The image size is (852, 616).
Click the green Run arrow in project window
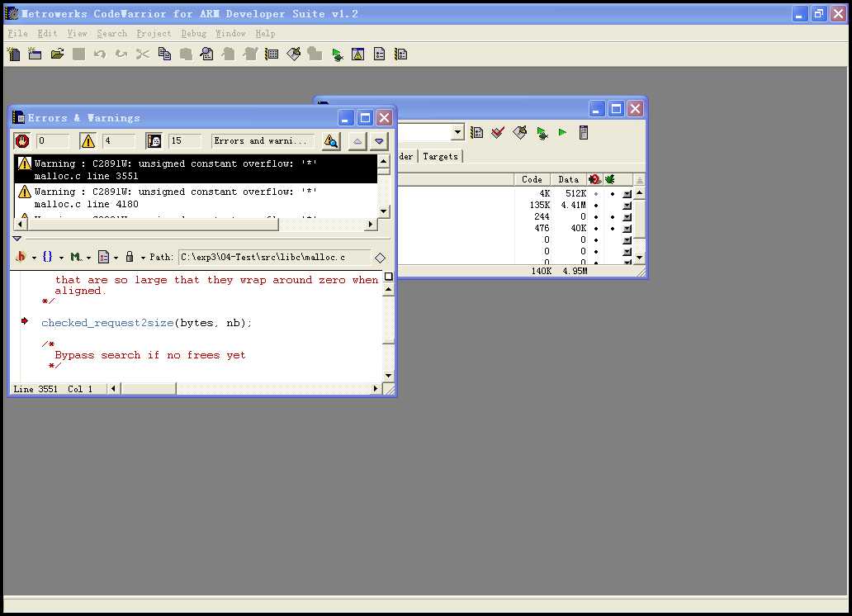pyautogui.click(x=562, y=132)
